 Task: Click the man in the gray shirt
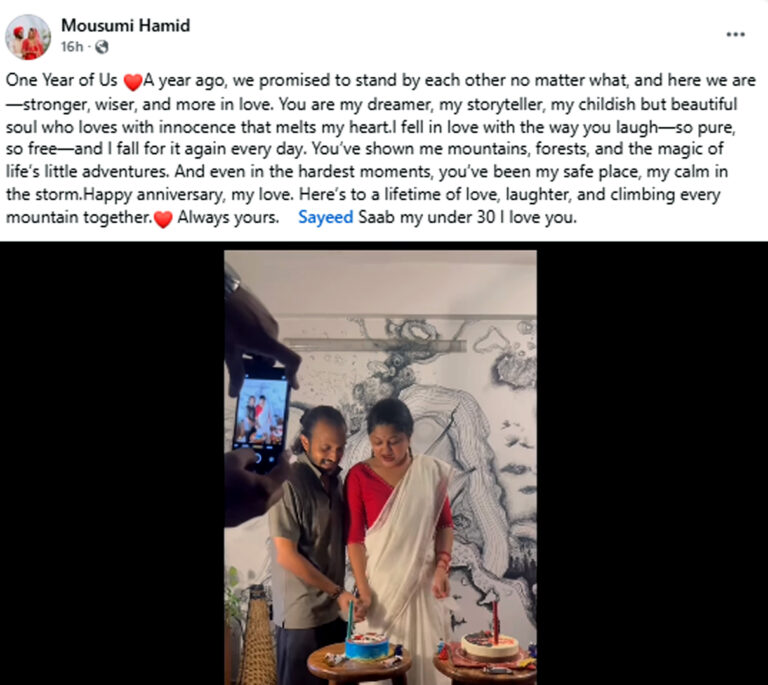(x=309, y=539)
